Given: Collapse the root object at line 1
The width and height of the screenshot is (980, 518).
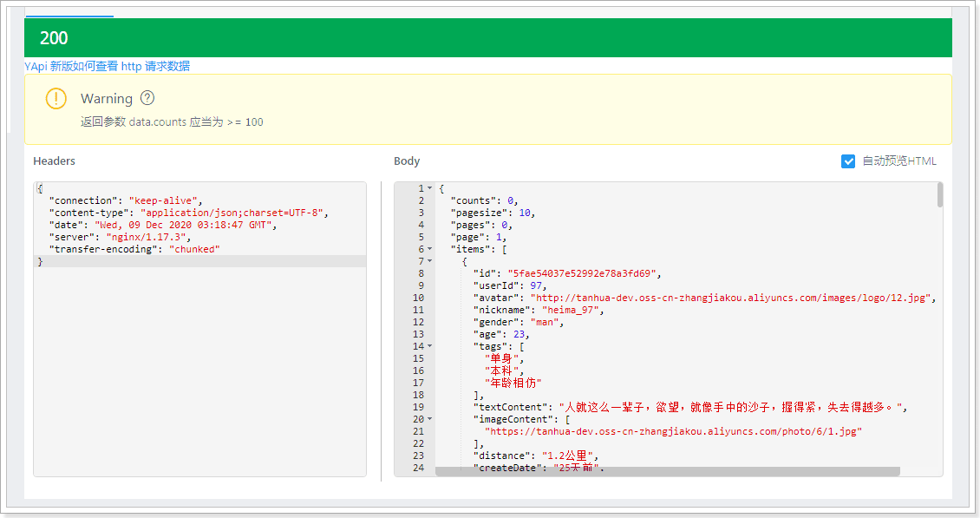Looking at the screenshot, I should pos(429,188).
